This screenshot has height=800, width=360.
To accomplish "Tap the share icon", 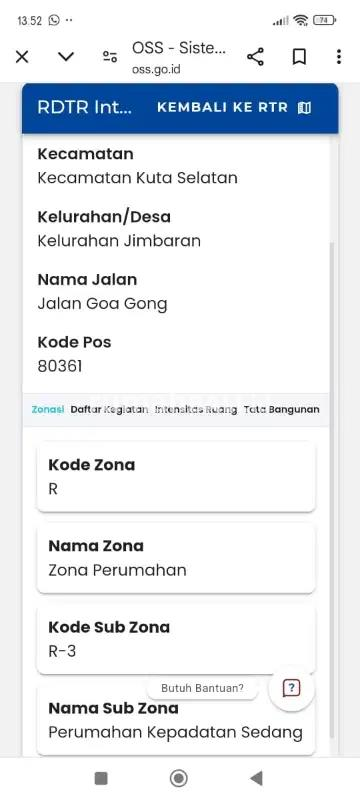I will (255, 57).
